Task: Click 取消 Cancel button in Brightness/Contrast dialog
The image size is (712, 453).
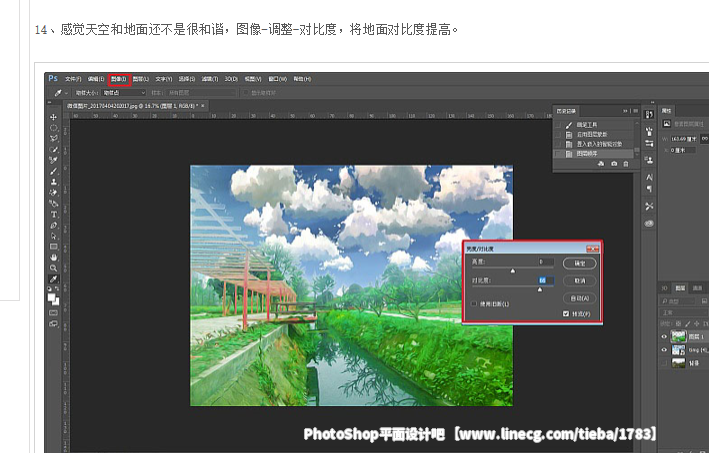Action: tap(579, 281)
